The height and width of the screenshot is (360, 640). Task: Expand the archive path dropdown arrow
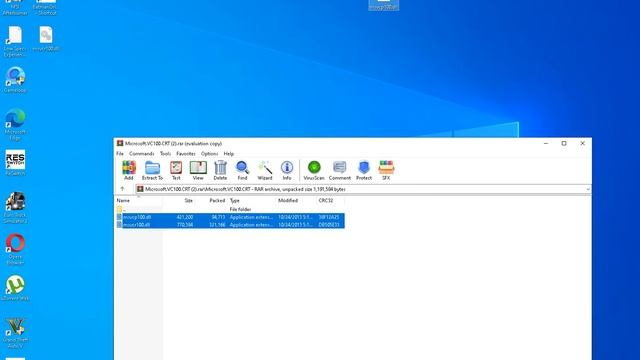click(588, 189)
